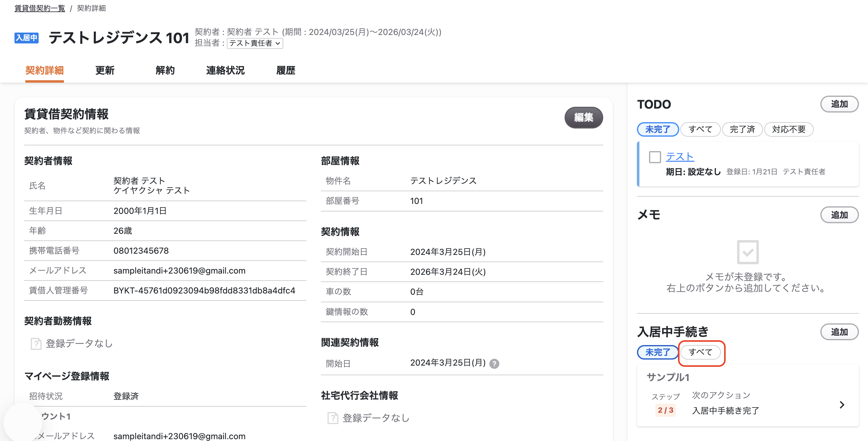
Task: Click 契約詳細 breadcrumb text
Action: click(91, 8)
